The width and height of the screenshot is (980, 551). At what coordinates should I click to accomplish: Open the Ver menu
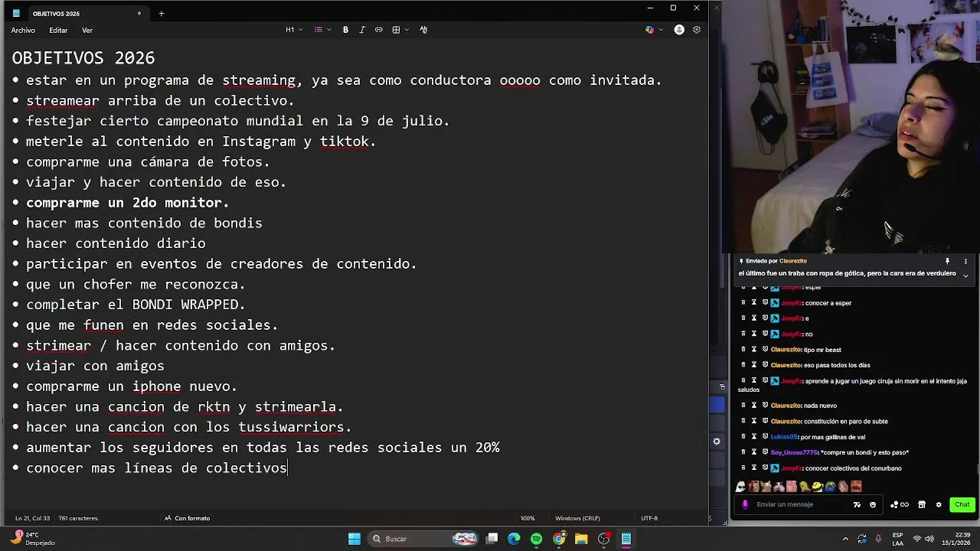87,30
